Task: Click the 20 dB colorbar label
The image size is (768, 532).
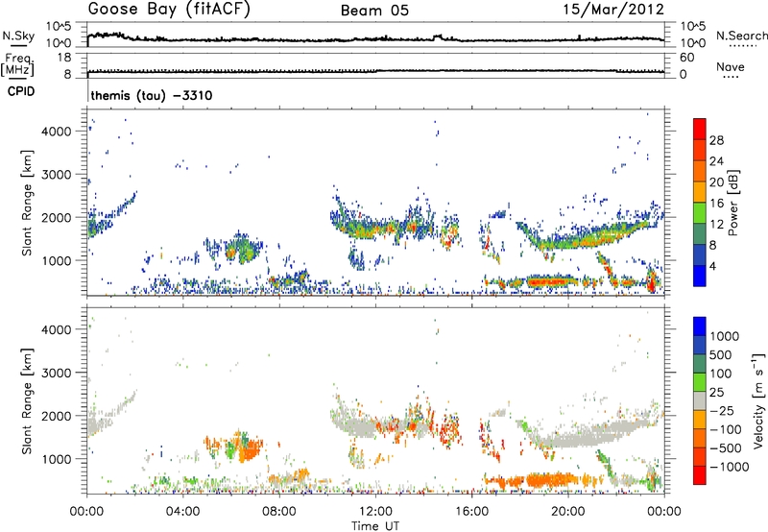Action: pyautogui.click(x=716, y=182)
